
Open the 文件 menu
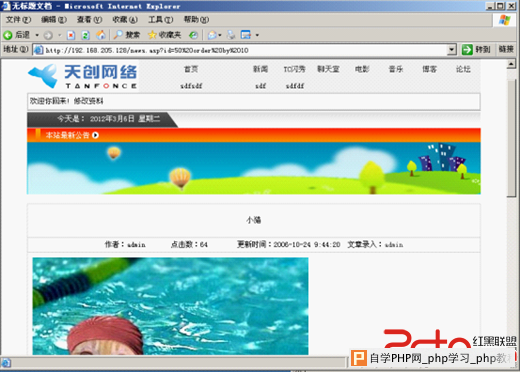click(18, 20)
